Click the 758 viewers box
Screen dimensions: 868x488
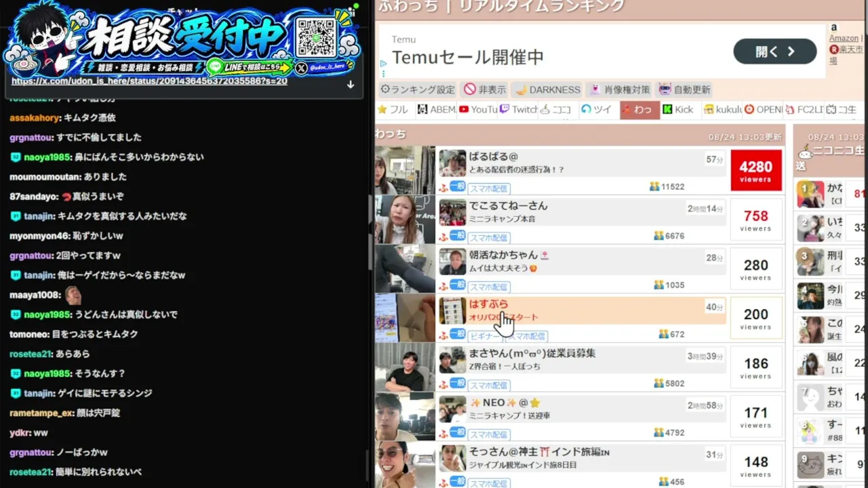(x=756, y=220)
